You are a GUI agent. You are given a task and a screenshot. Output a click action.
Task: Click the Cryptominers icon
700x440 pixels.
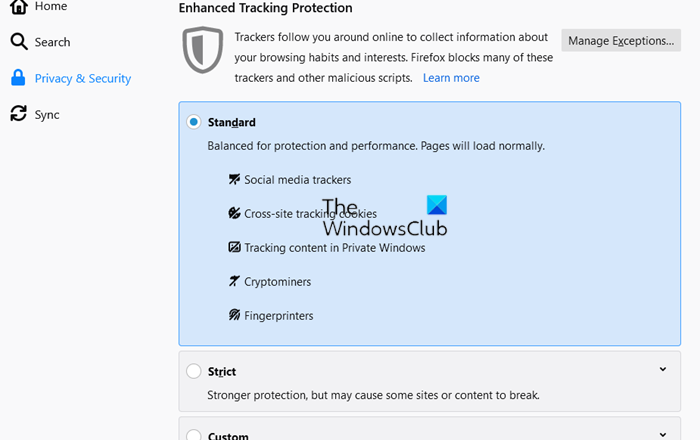pos(234,282)
